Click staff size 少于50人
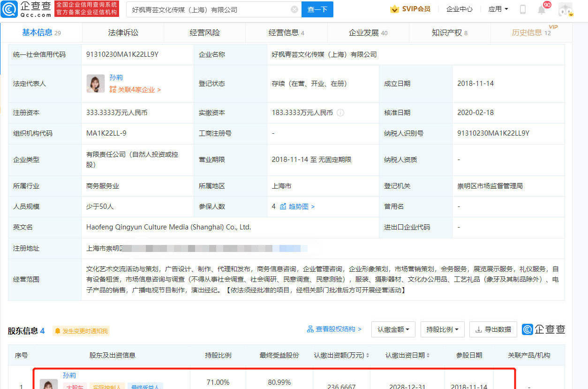This screenshot has width=588, height=389. pos(100,206)
